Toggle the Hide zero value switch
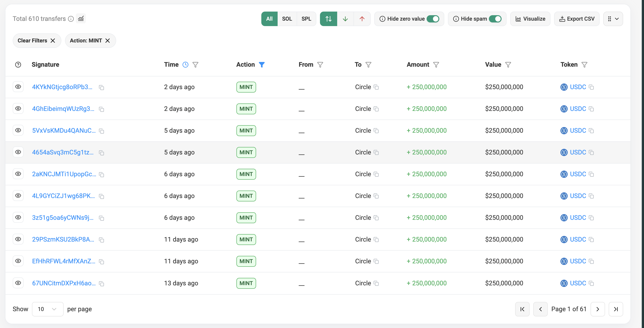 coord(433,19)
